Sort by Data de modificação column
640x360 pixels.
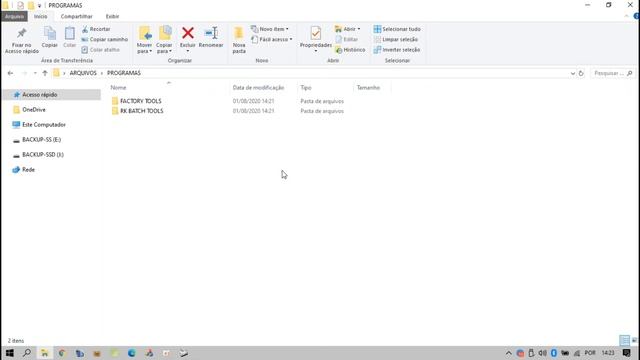pos(258,88)
